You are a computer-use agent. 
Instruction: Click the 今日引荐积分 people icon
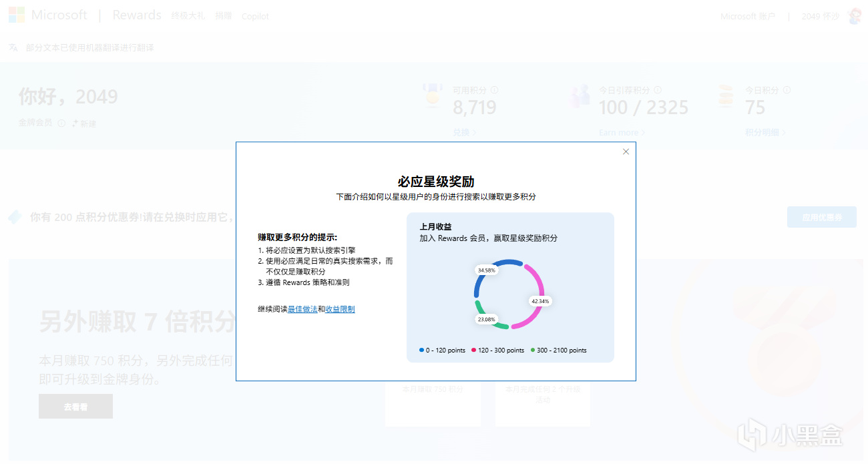tap(579, 96)
